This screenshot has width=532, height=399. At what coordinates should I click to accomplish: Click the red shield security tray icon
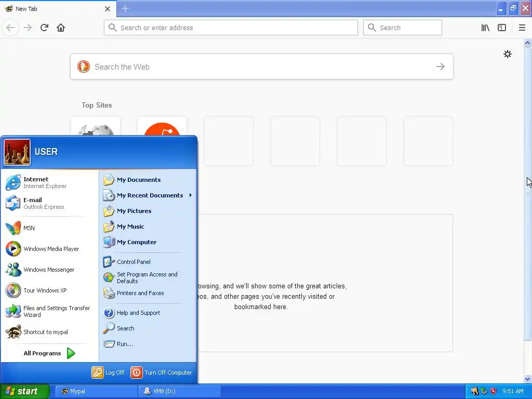pyautogui.click(x=493, y=391)
